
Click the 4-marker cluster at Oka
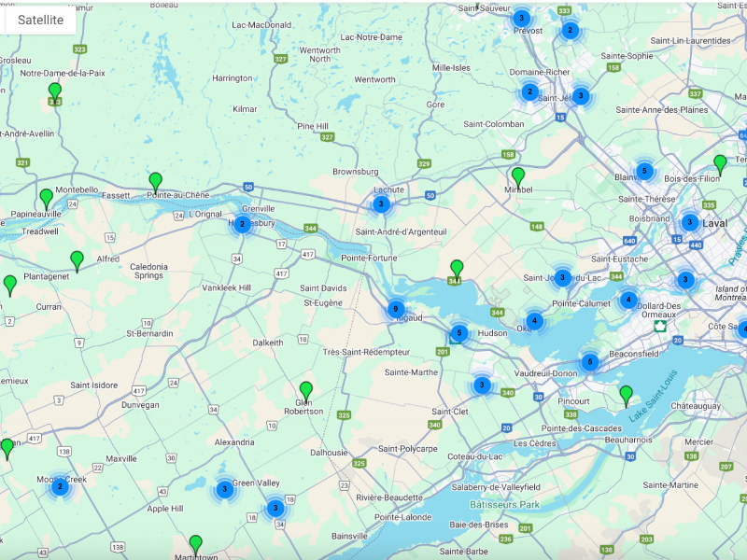click(x=534, y=321)
